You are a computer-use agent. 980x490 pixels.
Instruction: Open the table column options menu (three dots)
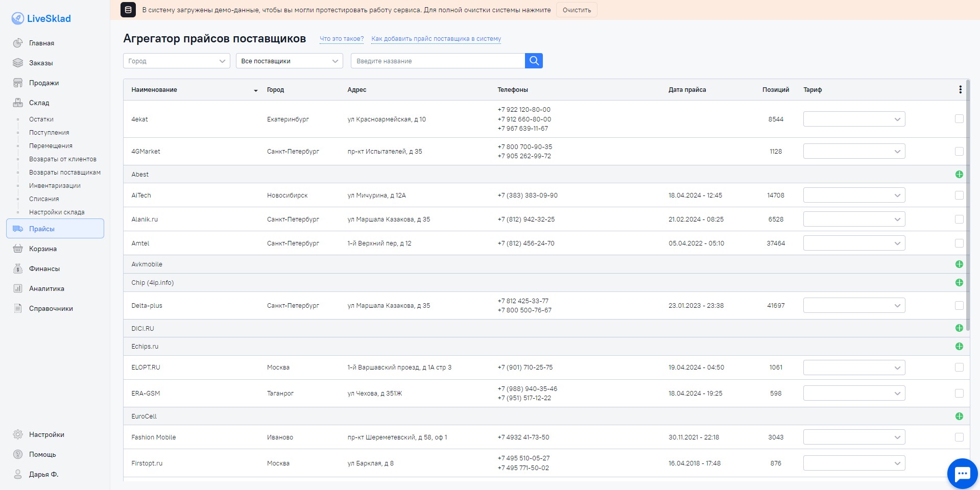pyautogui.click(x=960, y=90)
